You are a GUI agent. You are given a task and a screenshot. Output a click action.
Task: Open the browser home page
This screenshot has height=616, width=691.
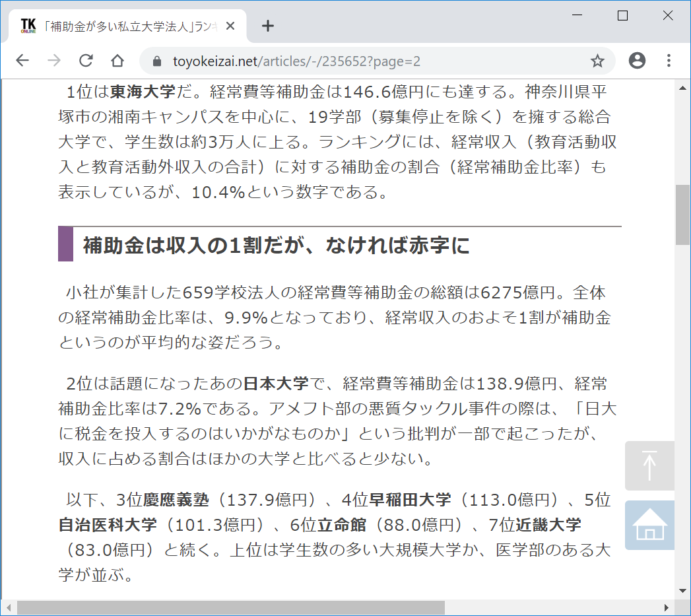117,60
